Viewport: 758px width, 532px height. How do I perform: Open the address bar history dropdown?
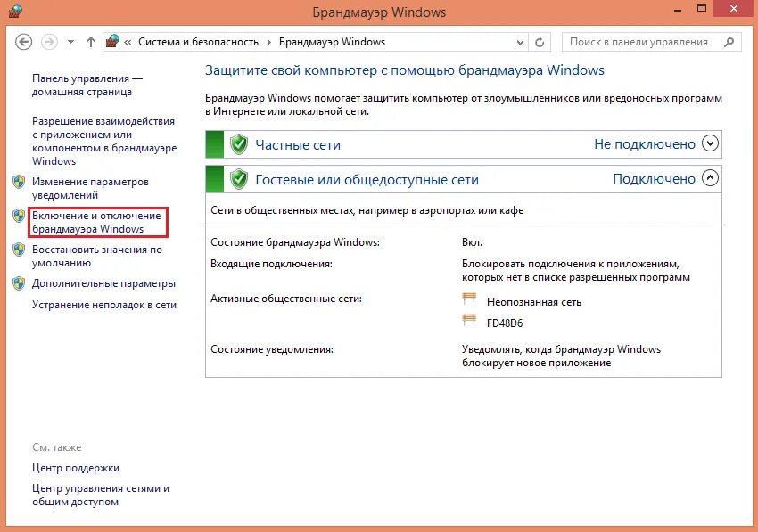[520, 43]
